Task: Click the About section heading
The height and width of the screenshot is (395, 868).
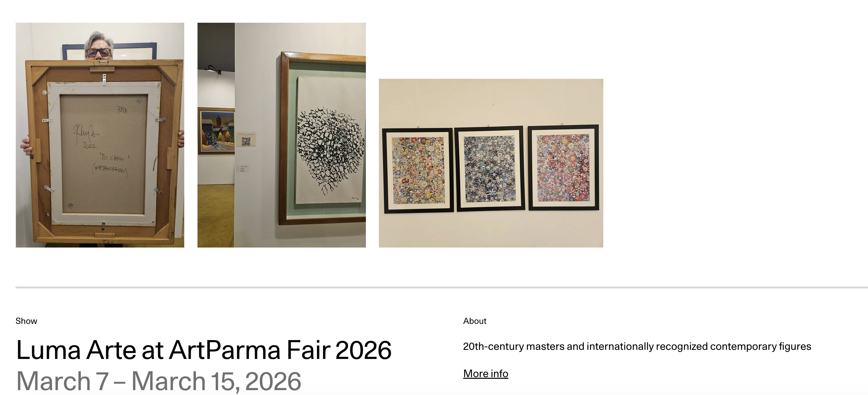Action: 475,321
